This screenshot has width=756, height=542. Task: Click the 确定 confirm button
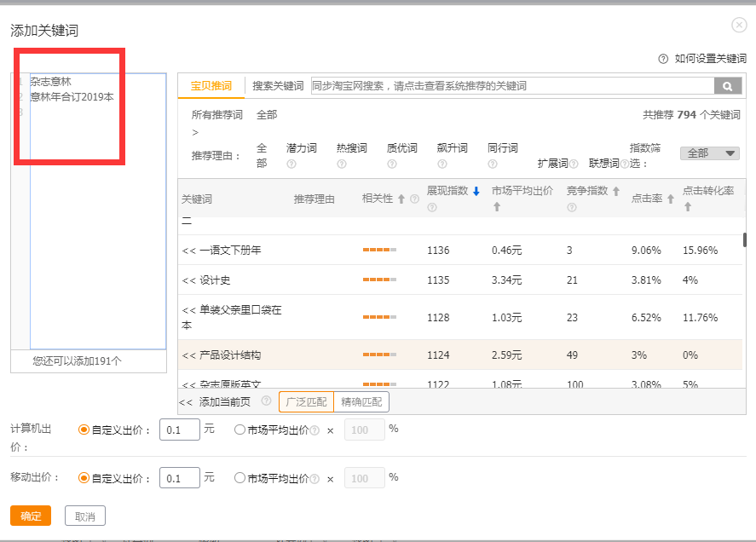tap(30, 516)
